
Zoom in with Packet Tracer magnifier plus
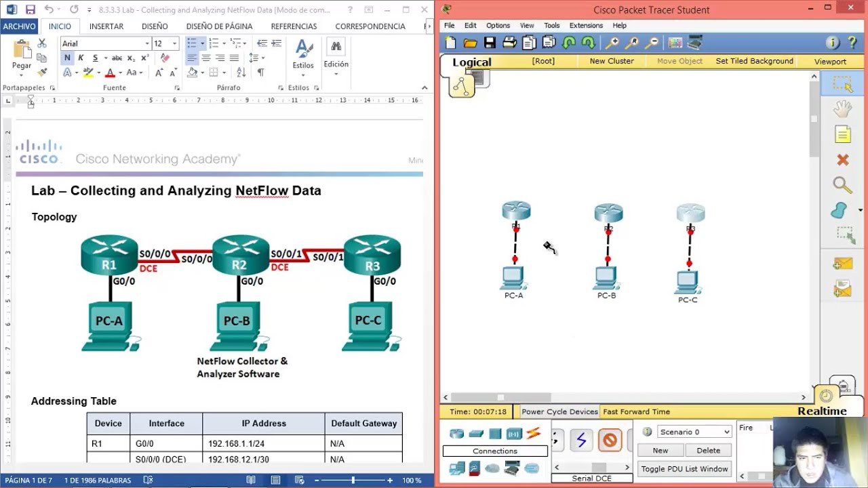[x=612, y=43]
